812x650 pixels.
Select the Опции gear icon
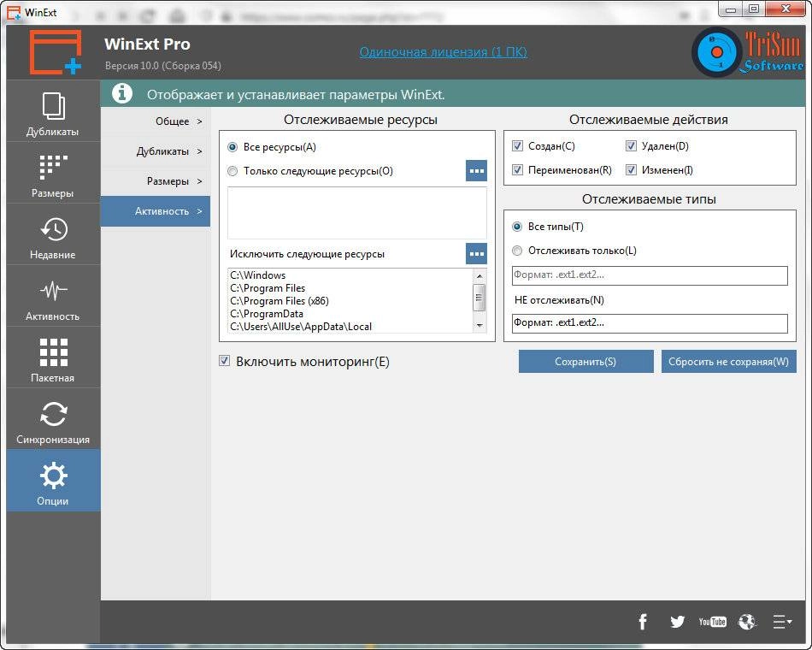(x=53, y=476)
